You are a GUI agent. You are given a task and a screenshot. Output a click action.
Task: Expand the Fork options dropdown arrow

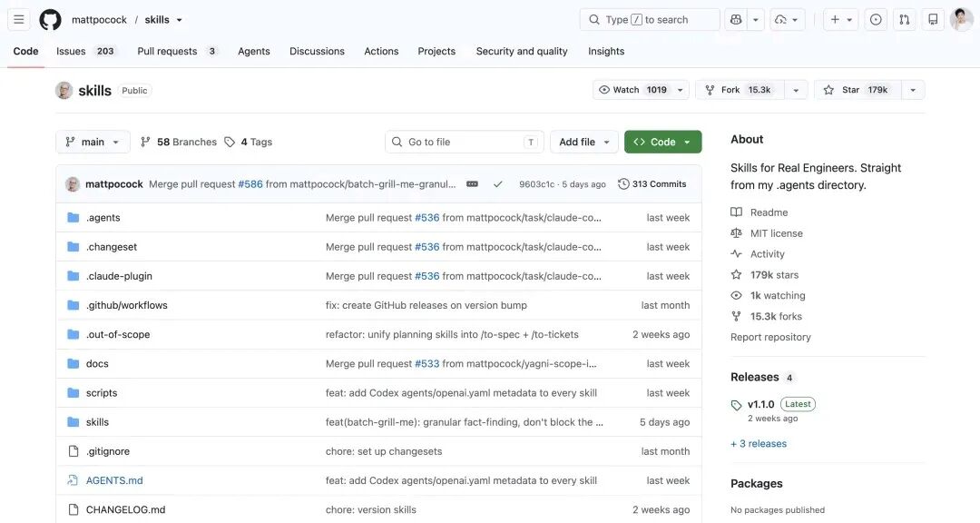[x=796, y=90]
